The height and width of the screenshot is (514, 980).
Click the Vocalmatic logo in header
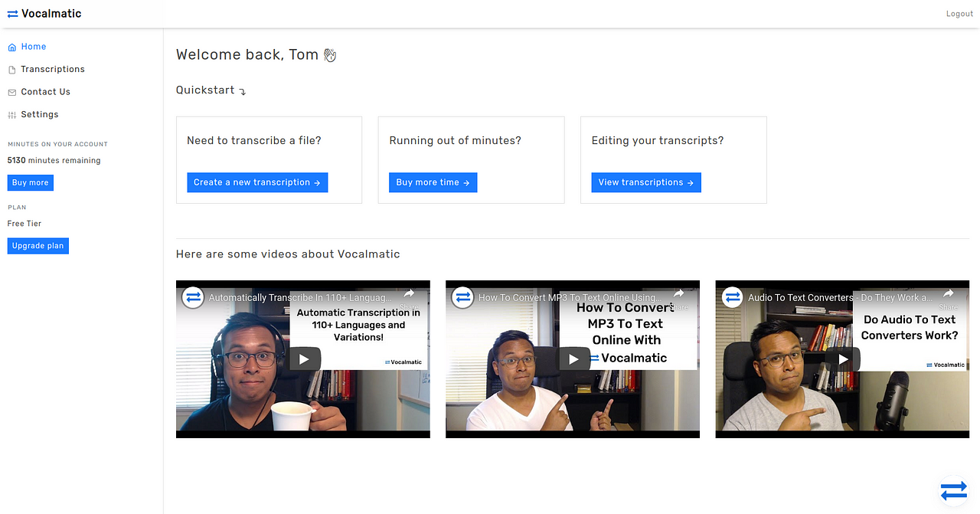coord(12,14)
